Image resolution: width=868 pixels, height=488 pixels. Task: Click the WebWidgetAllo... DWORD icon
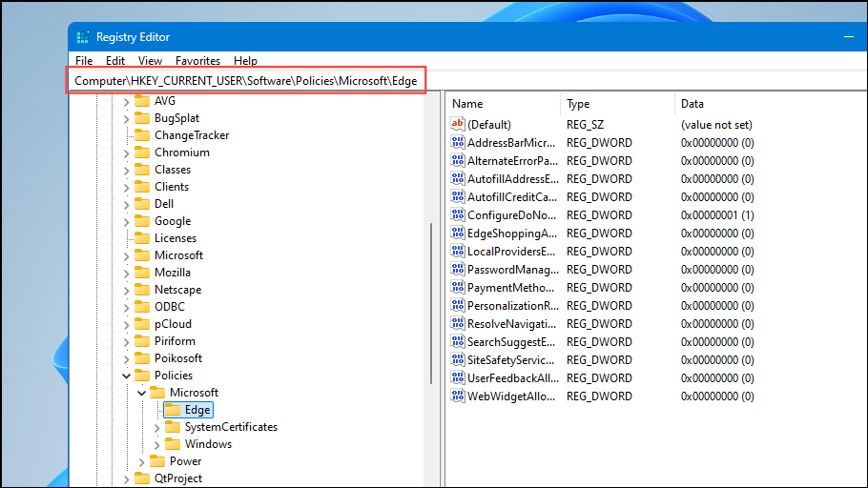point(457,396)
